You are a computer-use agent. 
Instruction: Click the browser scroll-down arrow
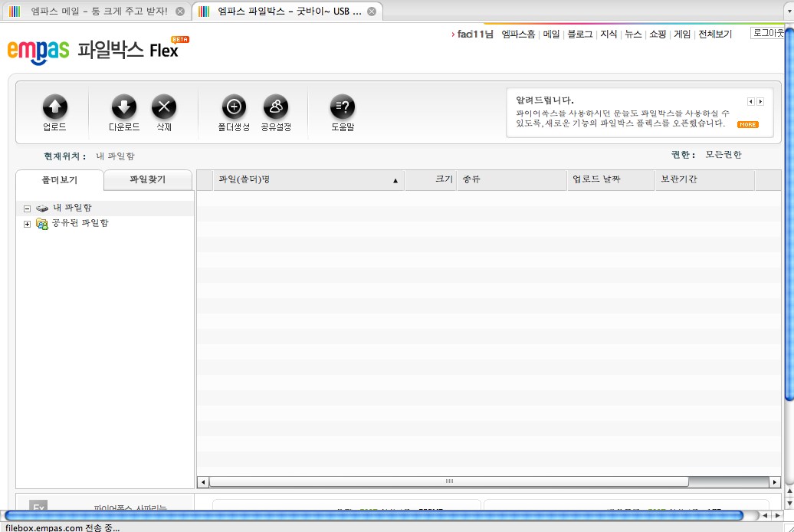coord(789,503)
